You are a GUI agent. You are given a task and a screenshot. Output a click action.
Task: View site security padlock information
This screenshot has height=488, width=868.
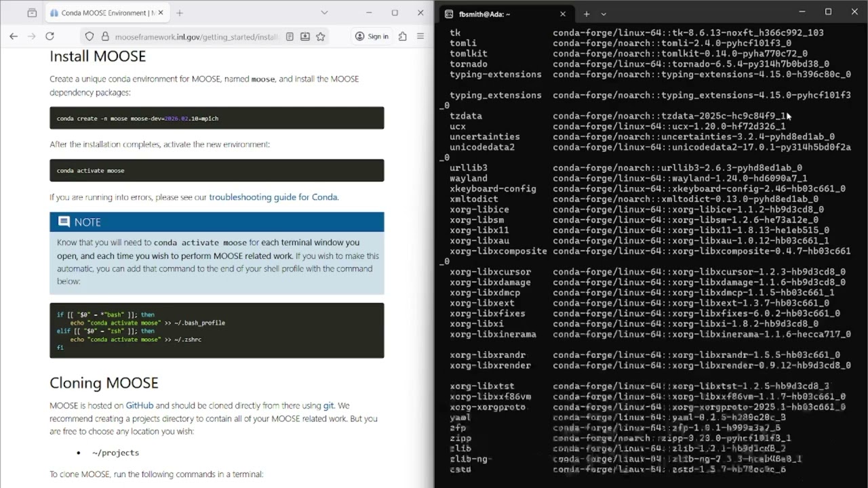coord(105,37)
